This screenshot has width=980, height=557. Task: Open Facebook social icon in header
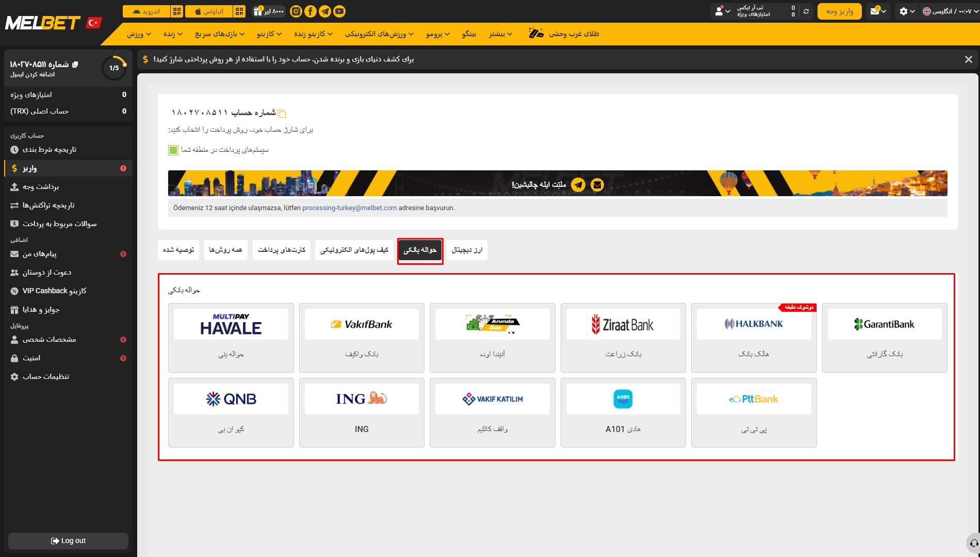click(311, 11)
